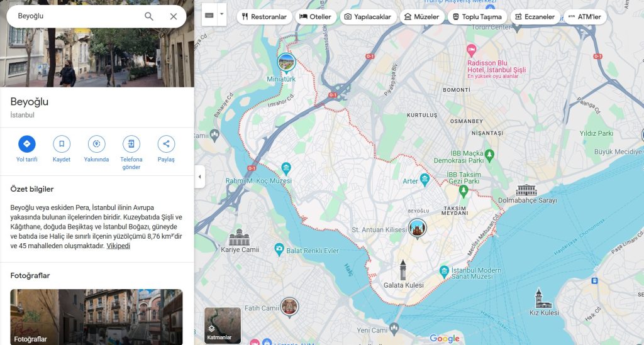Viewport: 644px width, 345px height.
Task: Click the Rahmi M. Koç Müzesi pin
Action: click(286, 168)
